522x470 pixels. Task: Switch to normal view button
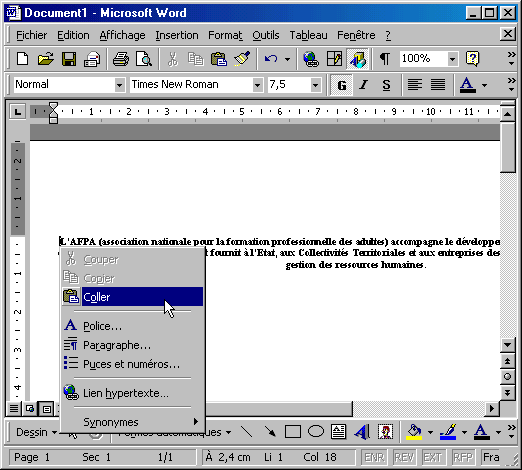click(14, 409)
